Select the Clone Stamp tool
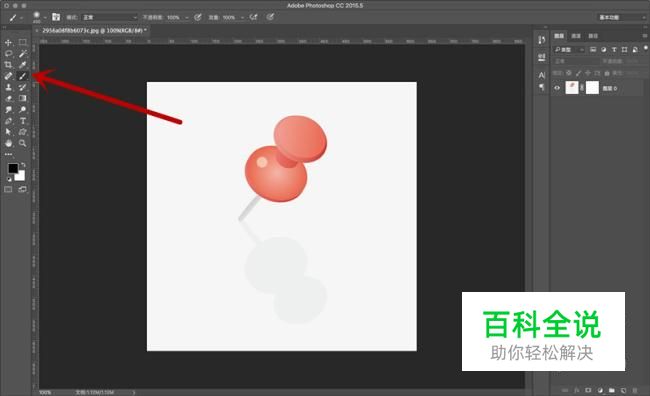The image size is (650, 396). [8, 87]
